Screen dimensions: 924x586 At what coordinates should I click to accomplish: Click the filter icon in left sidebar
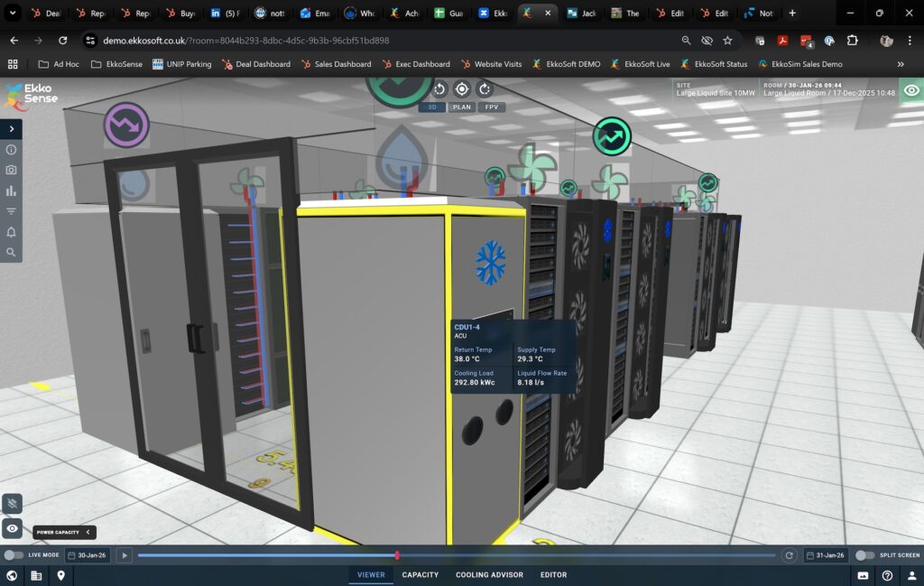(11, 211)
